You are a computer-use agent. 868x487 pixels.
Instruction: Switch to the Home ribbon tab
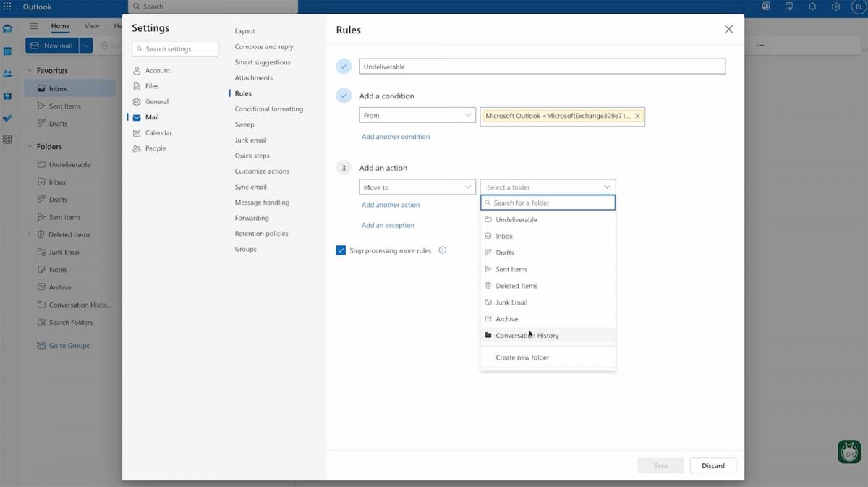(61, 26)
